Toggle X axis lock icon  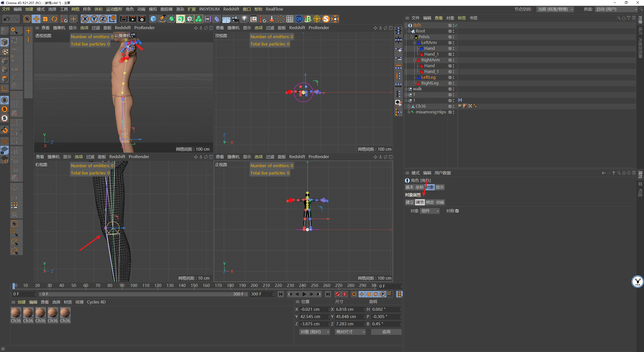(85, 19)
